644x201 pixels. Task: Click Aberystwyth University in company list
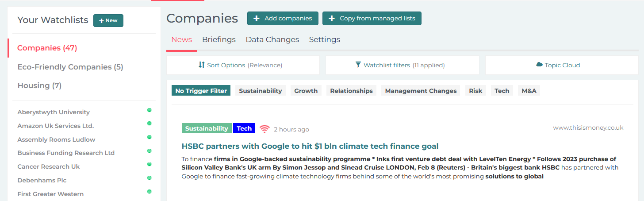(54, 112)
